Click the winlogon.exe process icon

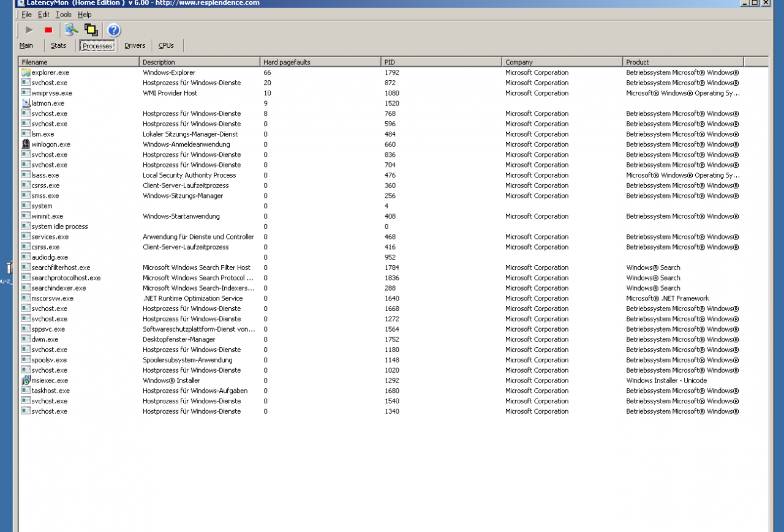click(x=26, y=144)
